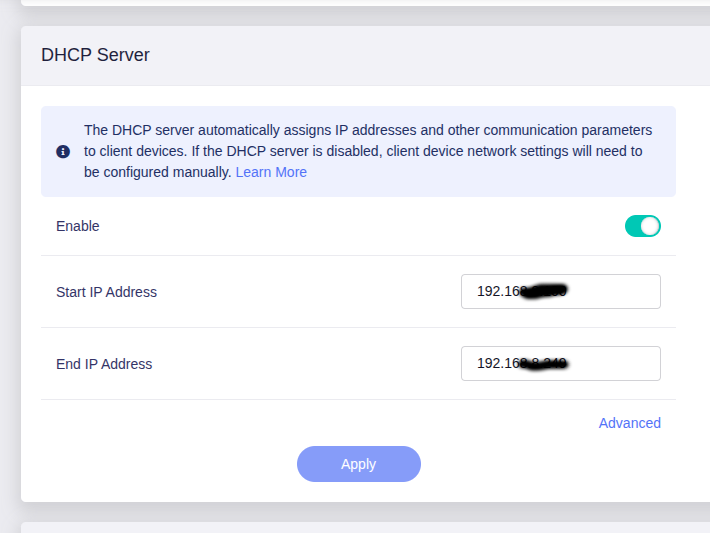Click the blacked-out portion of End IP value
710x533 pixels.
point(546,364)
